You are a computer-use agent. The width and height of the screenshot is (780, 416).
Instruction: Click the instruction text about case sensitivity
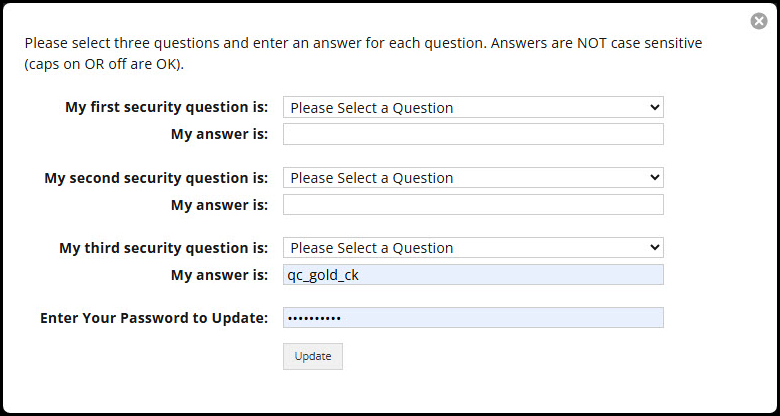click(x=363, y=54)
